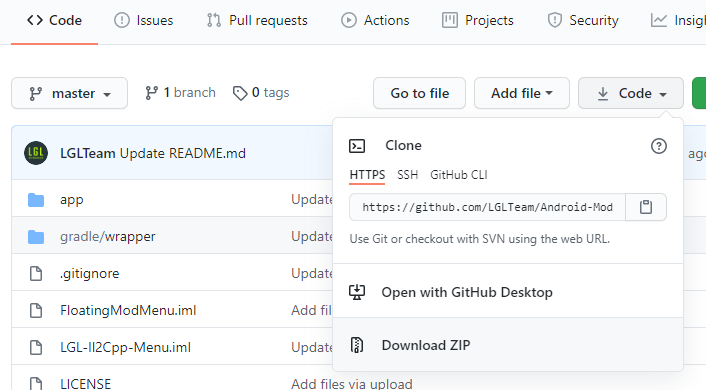Viewport: 706px width, 390px height.
Task: Click the gradle/wrapper folder icon
Action: (x=36, y=236)
